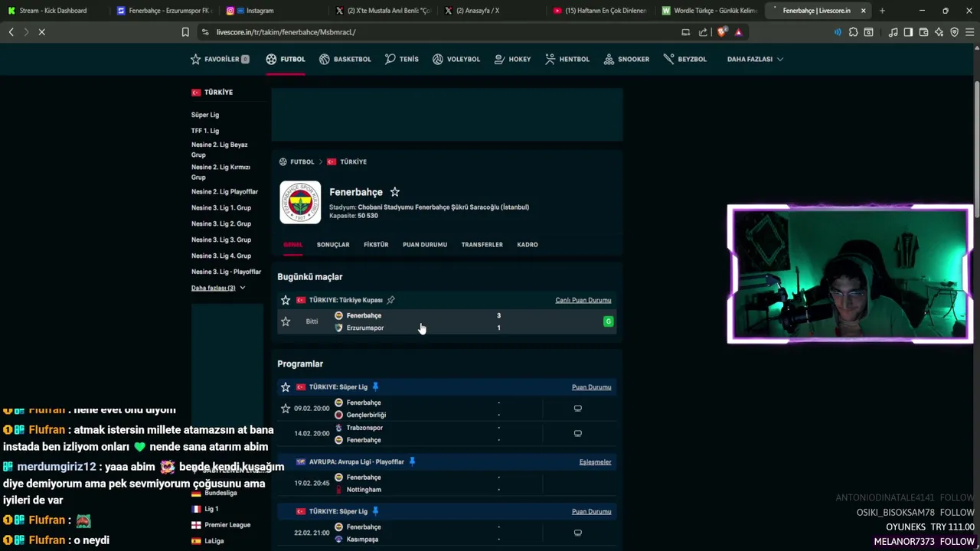Image resolution: width=980 pixels, height=551 pixels.
Task: Open the Türkiye breadcrumb link
Action: [x=353, y=162]
